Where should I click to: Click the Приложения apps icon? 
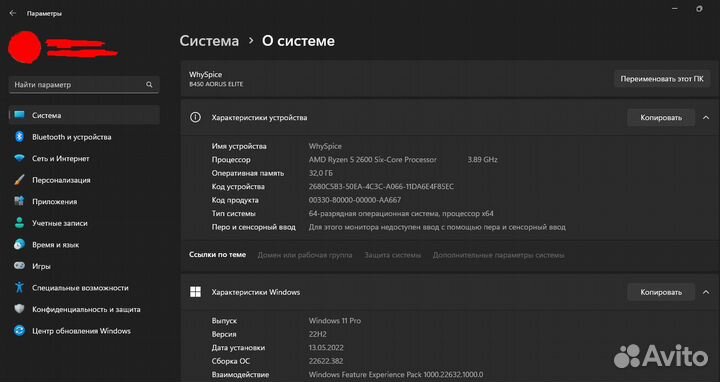point(19,201)
